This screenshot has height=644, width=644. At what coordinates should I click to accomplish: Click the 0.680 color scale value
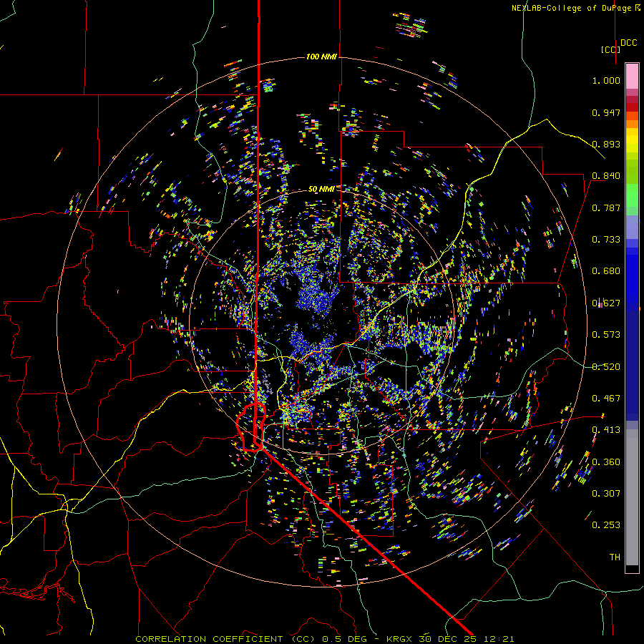606,271
